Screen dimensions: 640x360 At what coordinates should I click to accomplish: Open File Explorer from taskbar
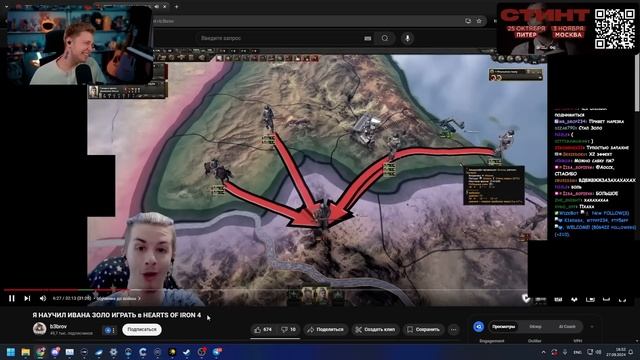pyautogui.click(x=26, y=352)
